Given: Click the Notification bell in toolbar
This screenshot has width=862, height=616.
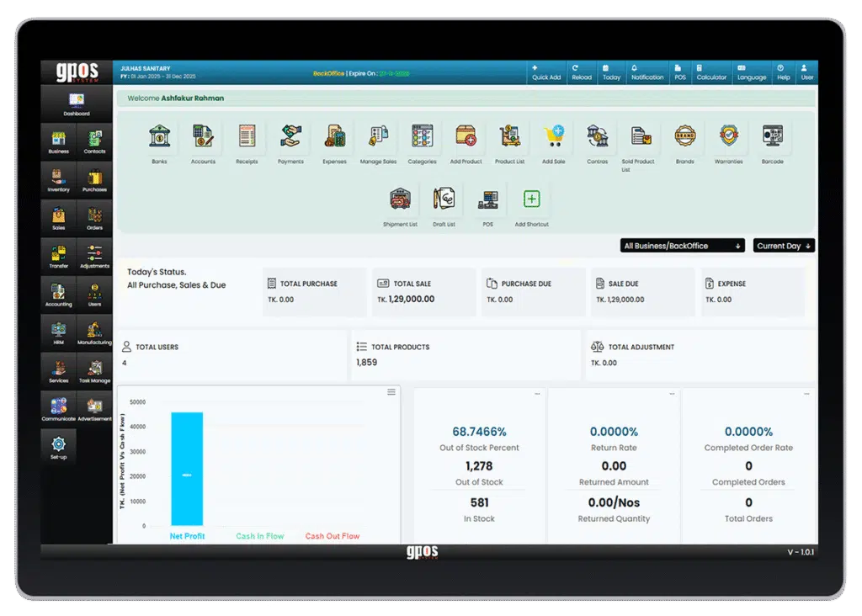Looking at the screenshot, I should pos(646,72).
